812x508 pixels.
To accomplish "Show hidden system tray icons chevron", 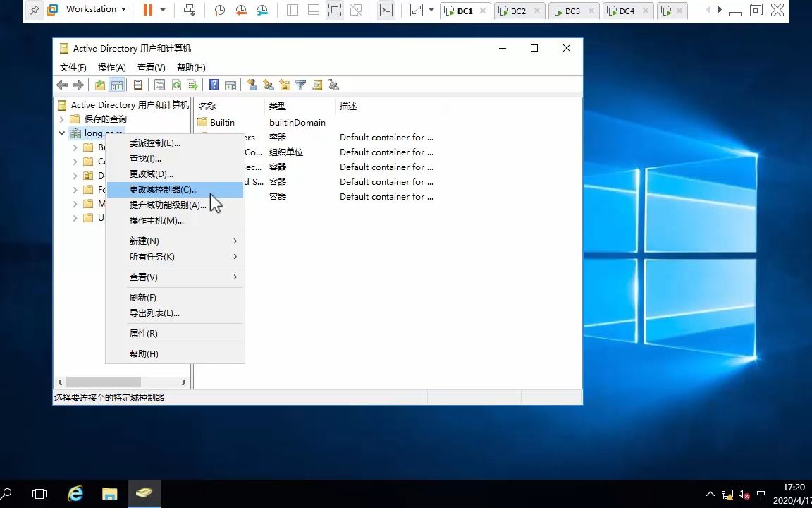I will 710,494.
